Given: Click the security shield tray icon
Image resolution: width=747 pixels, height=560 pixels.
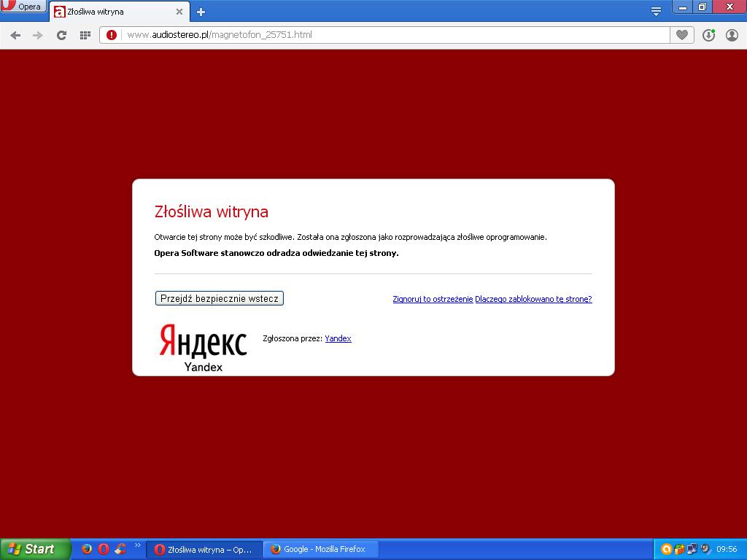Looking at the screenshot, I should tap(679, 550).
